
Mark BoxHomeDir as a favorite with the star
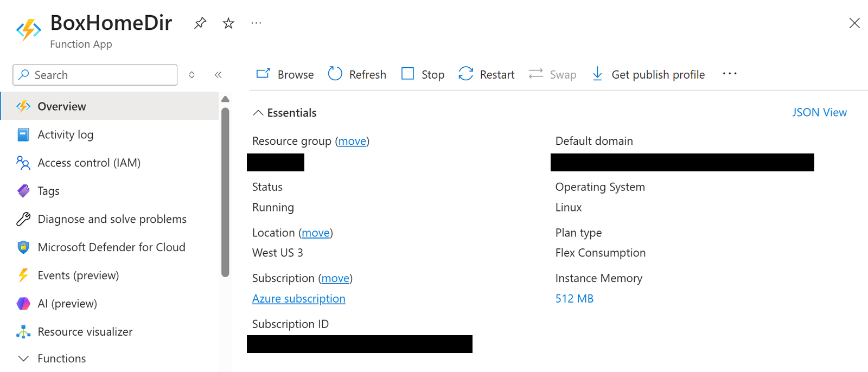[x=228, y=23]
